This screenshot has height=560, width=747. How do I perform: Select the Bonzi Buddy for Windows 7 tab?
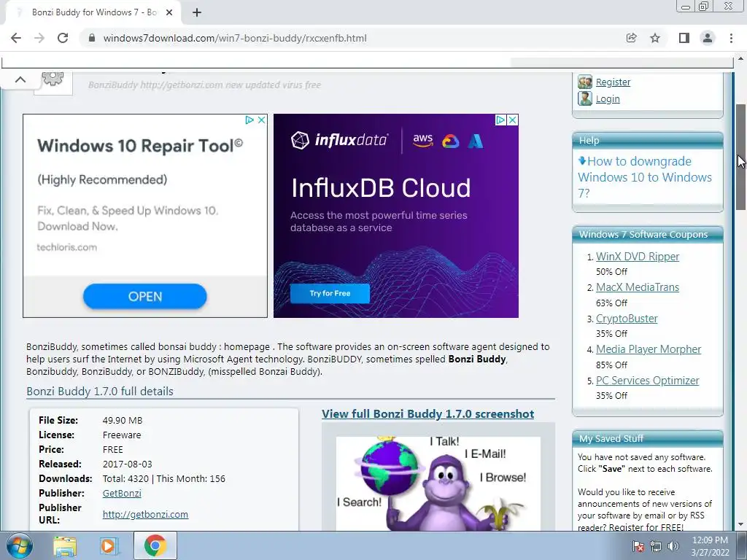pos(94,12)
